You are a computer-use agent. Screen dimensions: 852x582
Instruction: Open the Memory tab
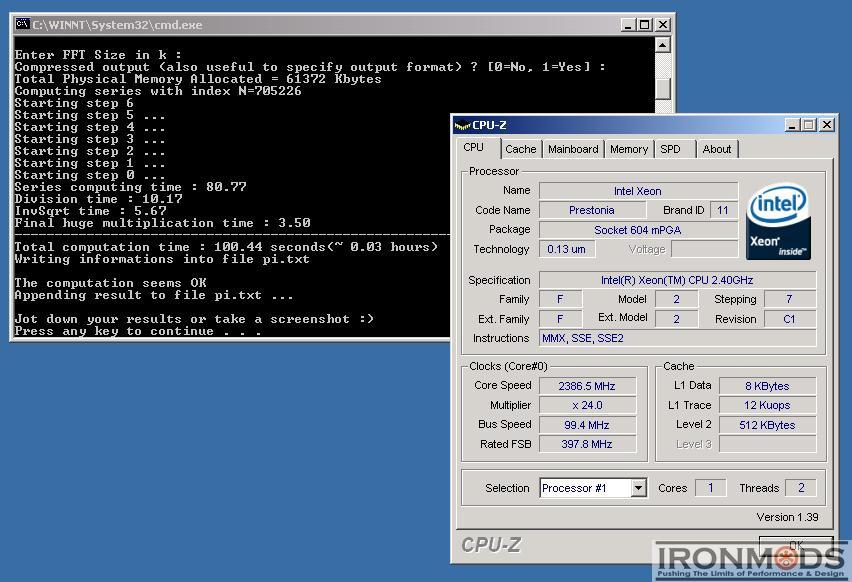click(629, 149)
